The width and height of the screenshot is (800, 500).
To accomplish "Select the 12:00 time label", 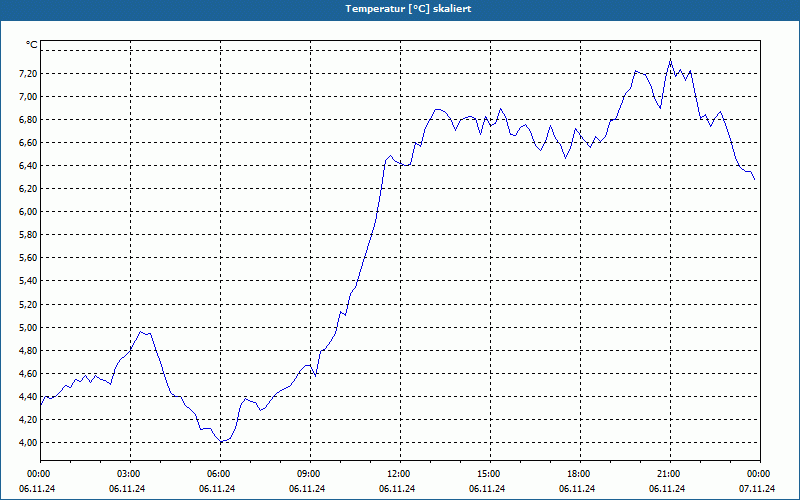I will (397, 474).
